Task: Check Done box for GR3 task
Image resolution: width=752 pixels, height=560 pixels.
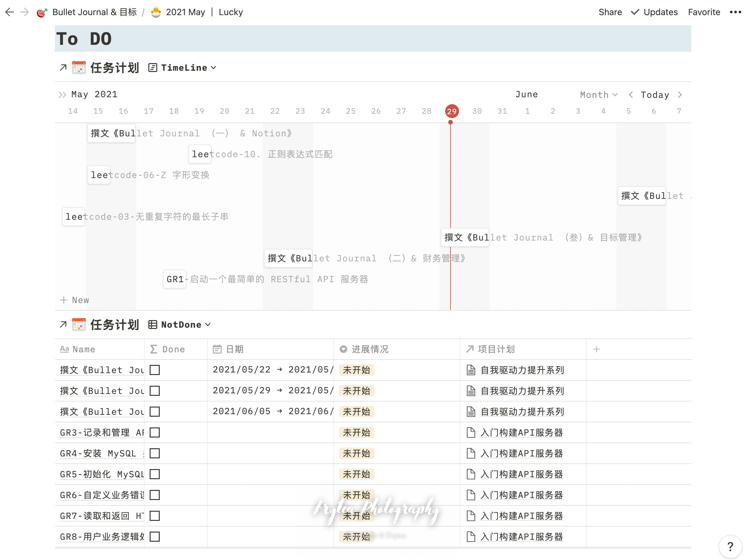Action: pyautogui.click(x=155, y=432)
